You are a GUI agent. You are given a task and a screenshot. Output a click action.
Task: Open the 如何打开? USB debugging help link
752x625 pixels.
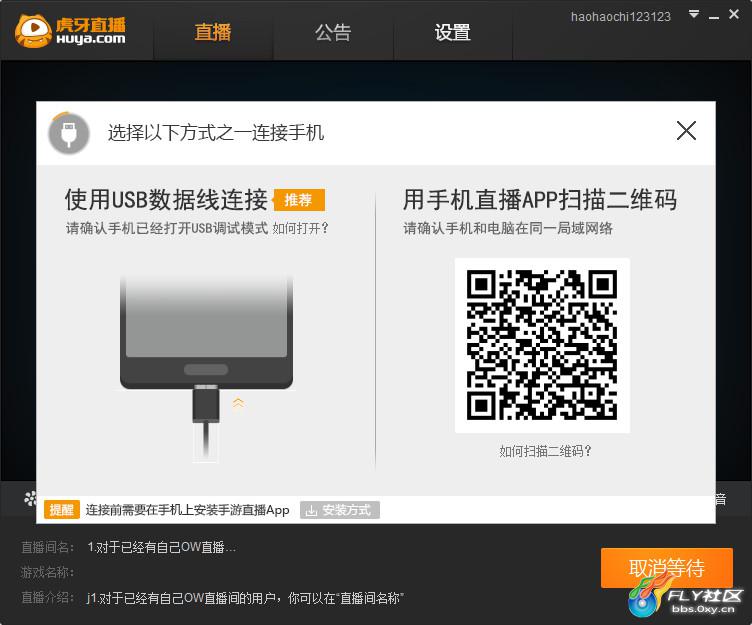click(301, 228)
